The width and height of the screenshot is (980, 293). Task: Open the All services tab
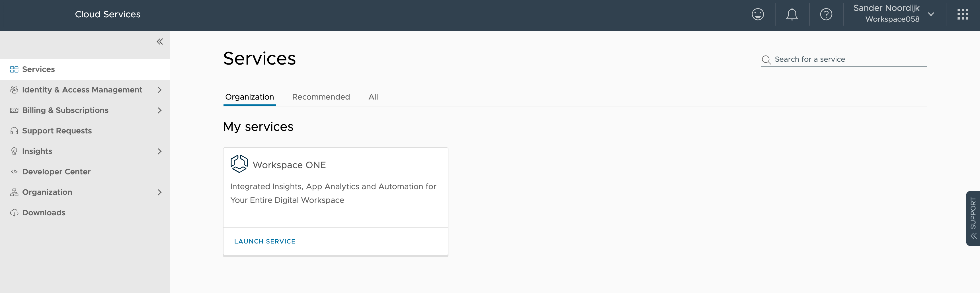point(373,97)
